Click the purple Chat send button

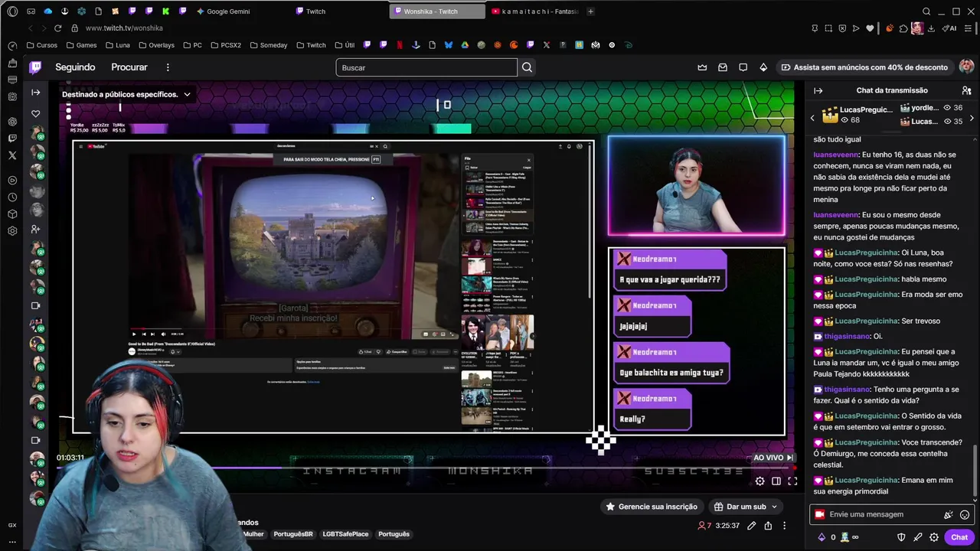pos(959,537)
